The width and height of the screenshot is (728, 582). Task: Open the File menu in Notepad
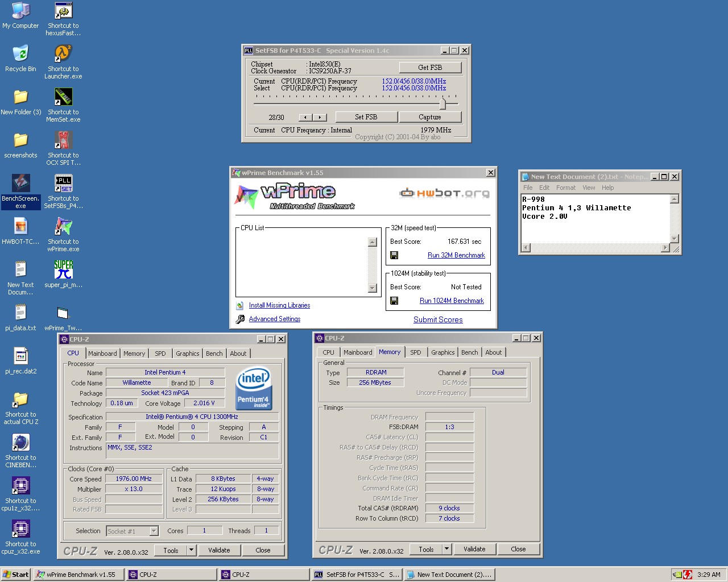pos(528,188)
